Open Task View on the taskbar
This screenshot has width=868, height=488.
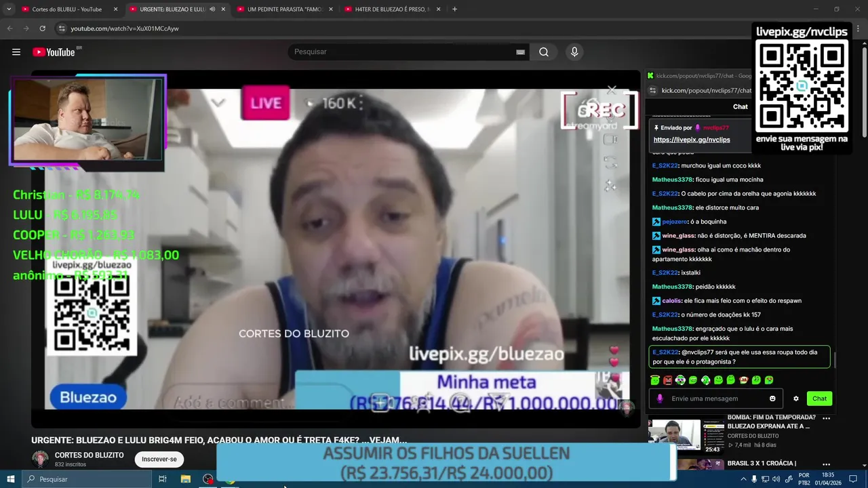click(163, 479)
